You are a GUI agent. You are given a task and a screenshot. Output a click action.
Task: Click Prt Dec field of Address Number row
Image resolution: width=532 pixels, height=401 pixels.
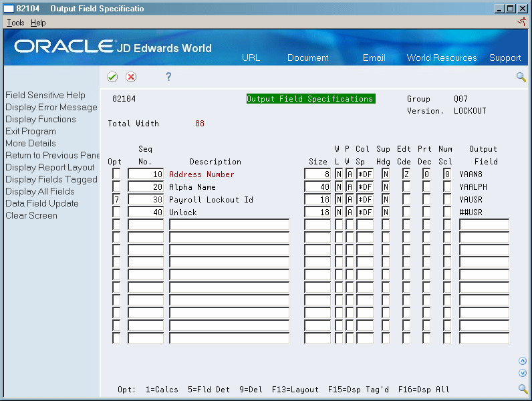[x=426, y=174]
